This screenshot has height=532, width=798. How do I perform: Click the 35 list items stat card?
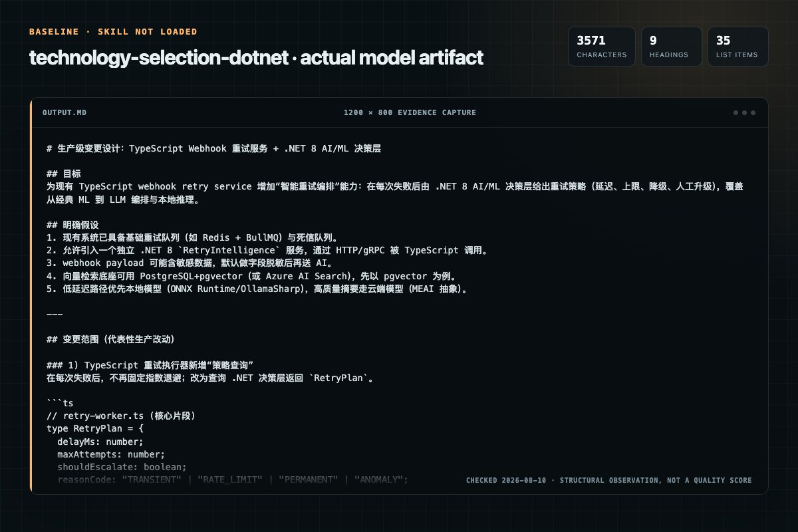click(737, 47)
